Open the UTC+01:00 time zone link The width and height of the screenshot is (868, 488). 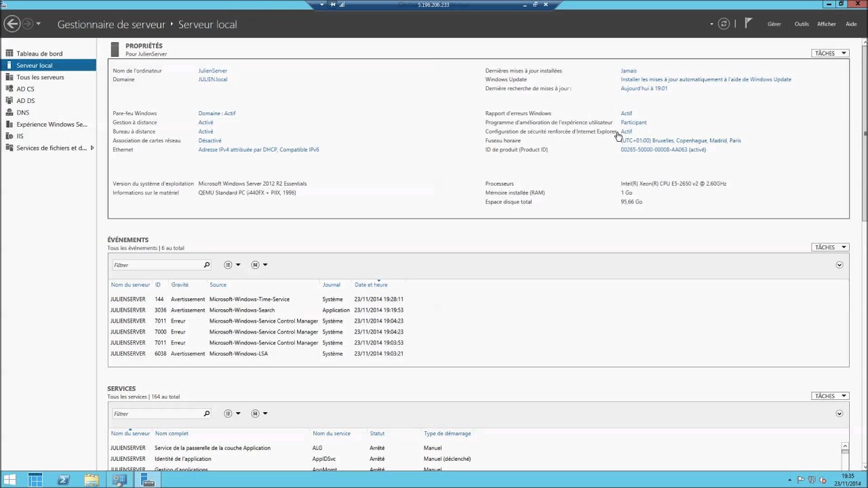(681, 140)
